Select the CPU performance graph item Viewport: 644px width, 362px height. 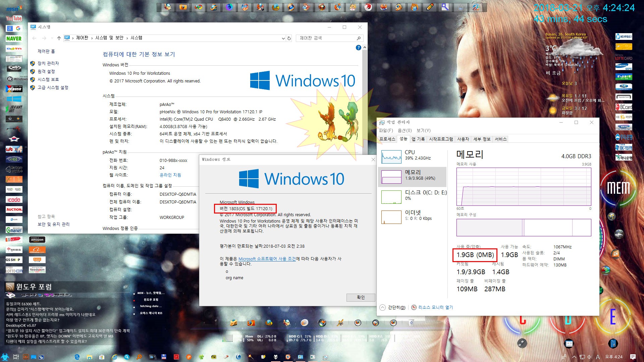click(413, 157)
